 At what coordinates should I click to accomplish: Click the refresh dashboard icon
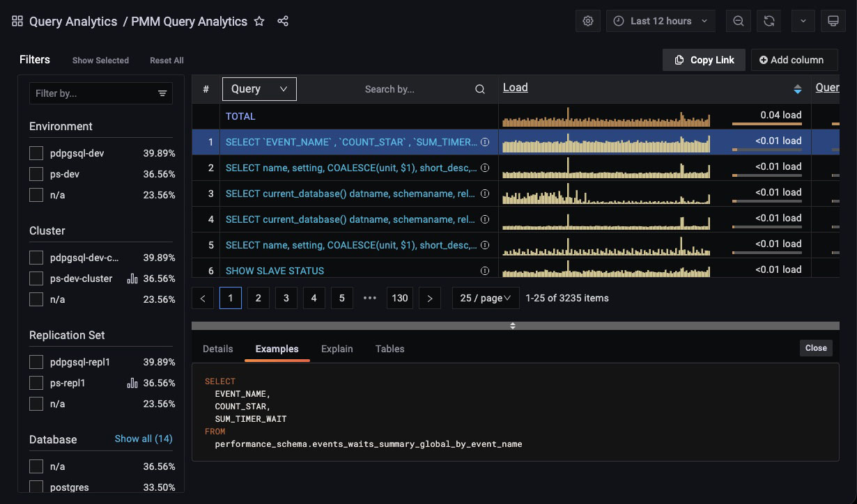coord(769,21)
